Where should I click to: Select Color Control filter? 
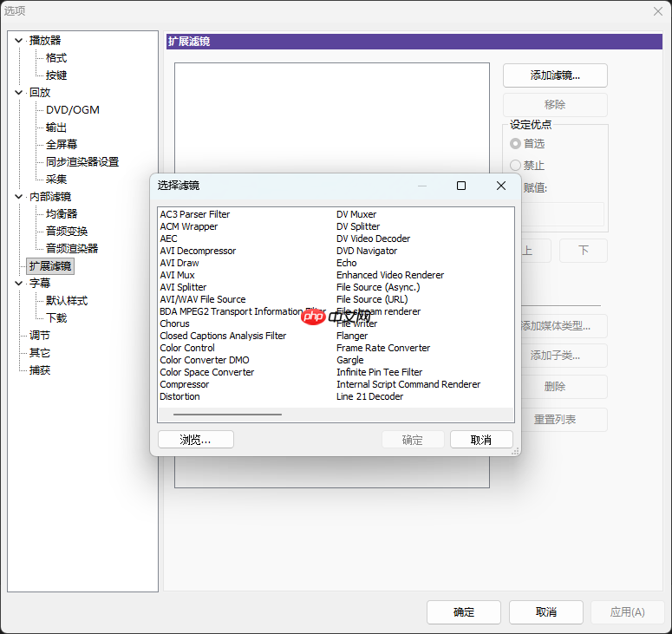pos(187,348)
